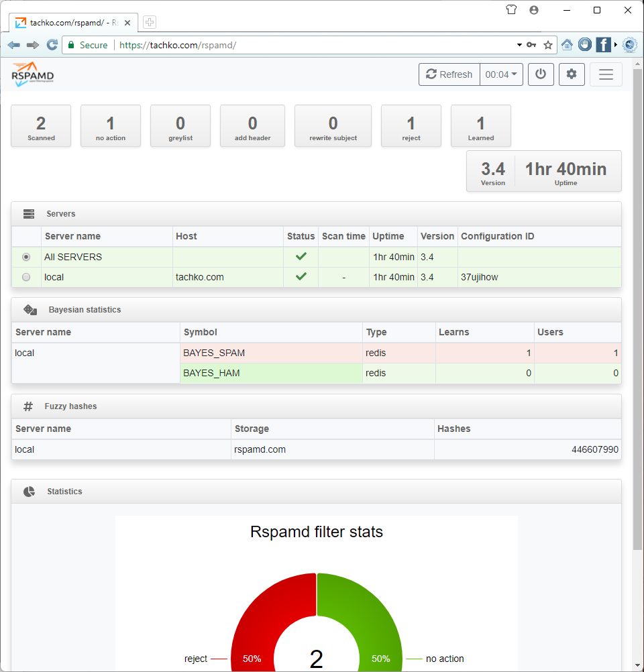Click the BAYES_HAM symbol cell
644x672 pixels.
tap(272, 374)
